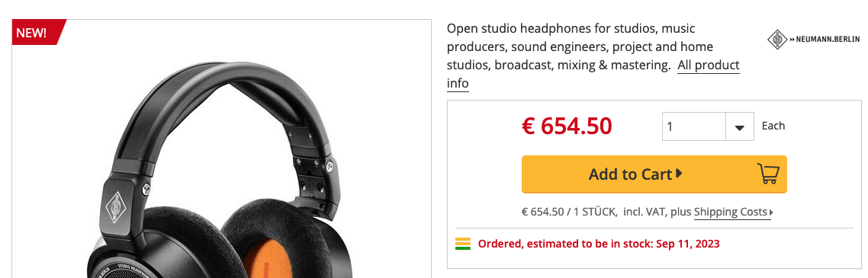Open the All product info link
The height and width of the screenshot is (278, 868).
pos(593,74)
